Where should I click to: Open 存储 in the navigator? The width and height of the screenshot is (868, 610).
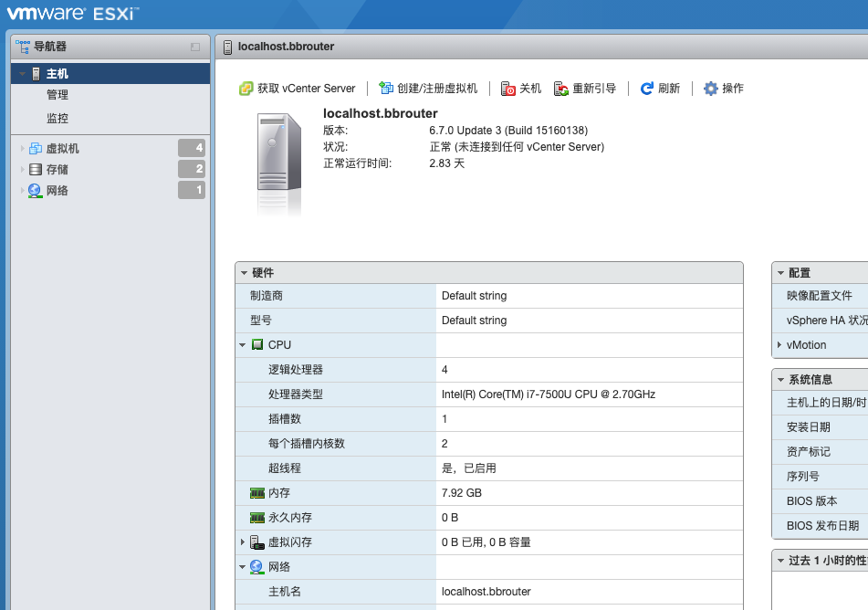[x=57, y=170]
